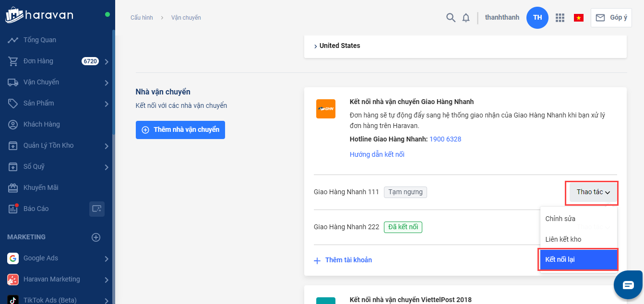Image resolution: width=644 pixels, height=304 pixels.
Task: Click the Vietnam flag language icon
Action: point(578,18)
